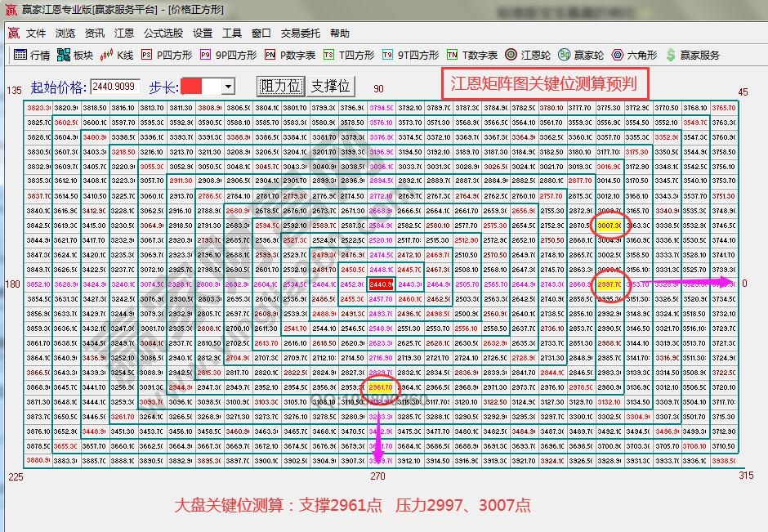Open the 文件 menu
This screenshot has width=768, height=532.
coord(35,34)
